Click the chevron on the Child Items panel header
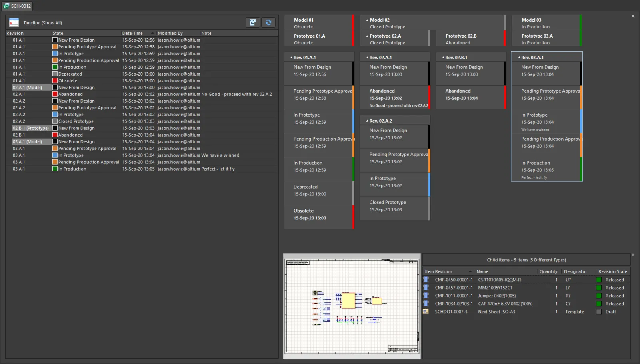 [633, 255]
